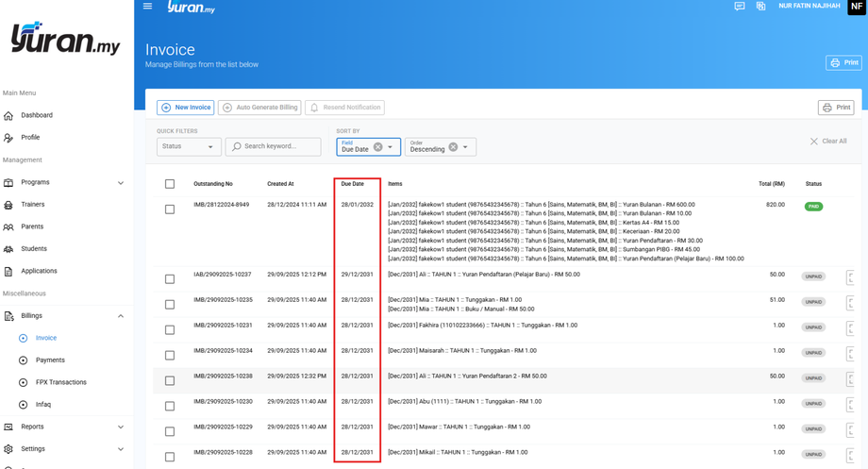Click the row action icon for IAB/29092025-10237
The height and width of the screenshot is (469, 868).
(850, 276)
